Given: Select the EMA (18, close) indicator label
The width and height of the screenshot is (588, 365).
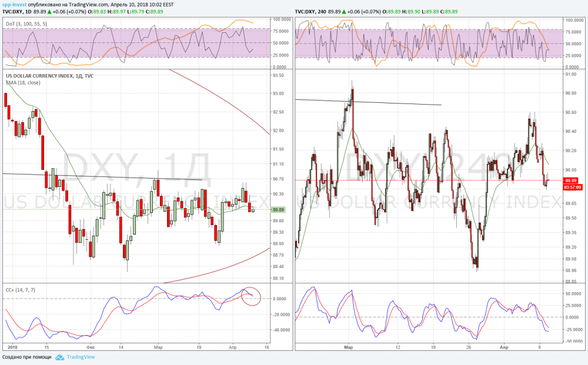Looking at the screenshot, I should [23, 82].
